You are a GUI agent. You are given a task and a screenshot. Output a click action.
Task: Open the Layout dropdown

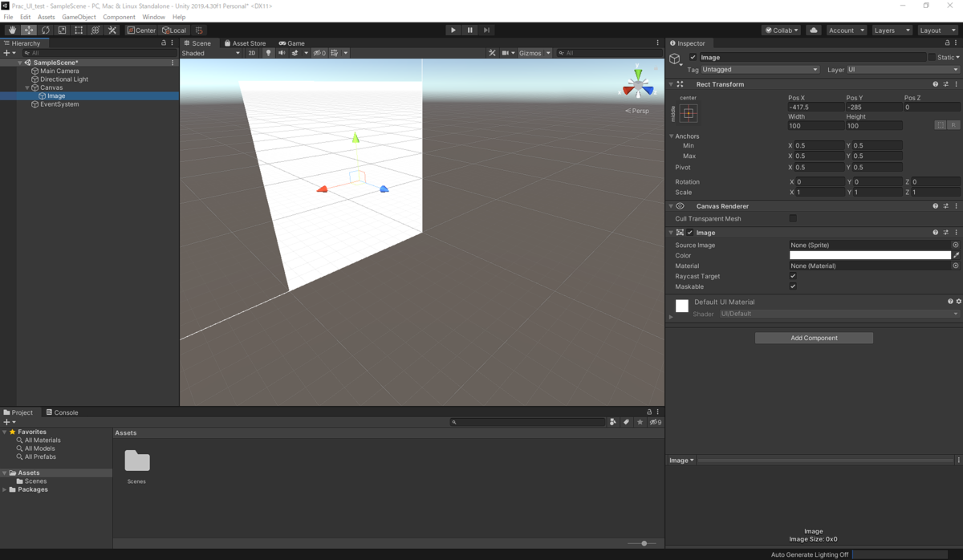click(937, 30)
